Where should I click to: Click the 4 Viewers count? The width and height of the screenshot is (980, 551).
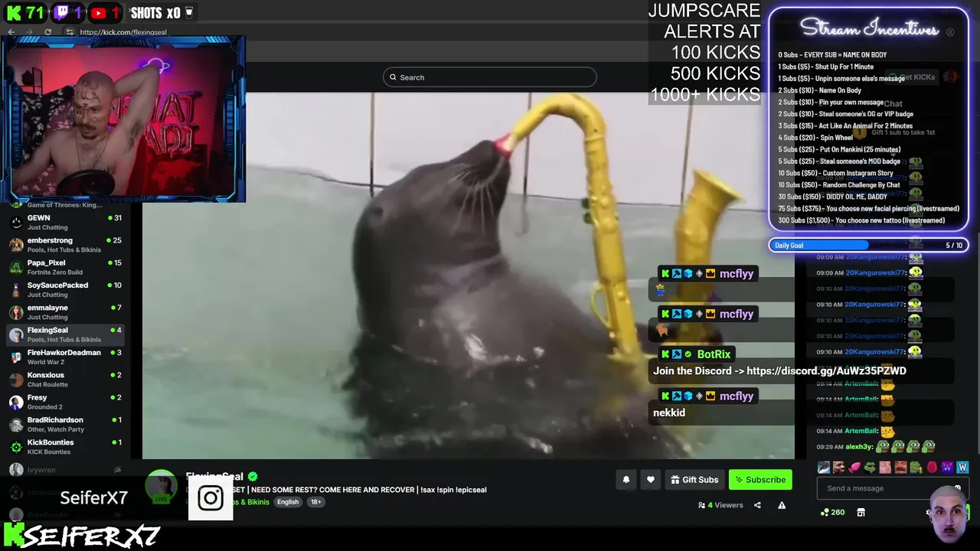720,505
